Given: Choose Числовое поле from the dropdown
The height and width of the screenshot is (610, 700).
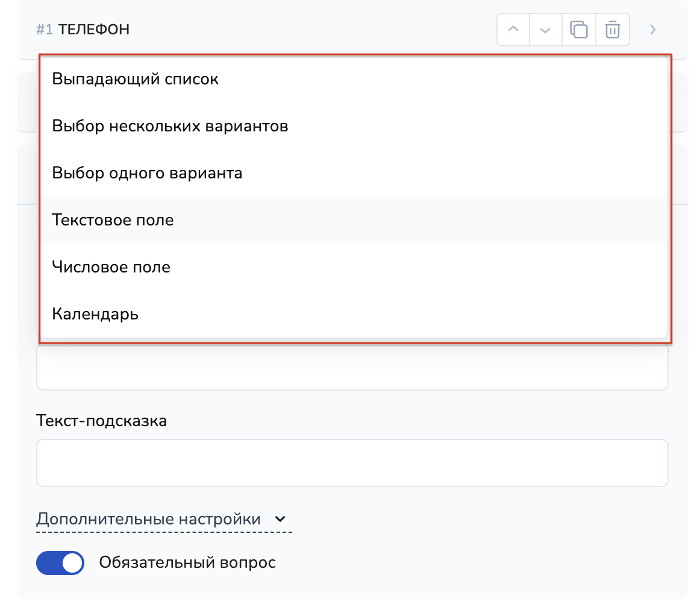Looking at the screenshot, I should tap(111, 267).
